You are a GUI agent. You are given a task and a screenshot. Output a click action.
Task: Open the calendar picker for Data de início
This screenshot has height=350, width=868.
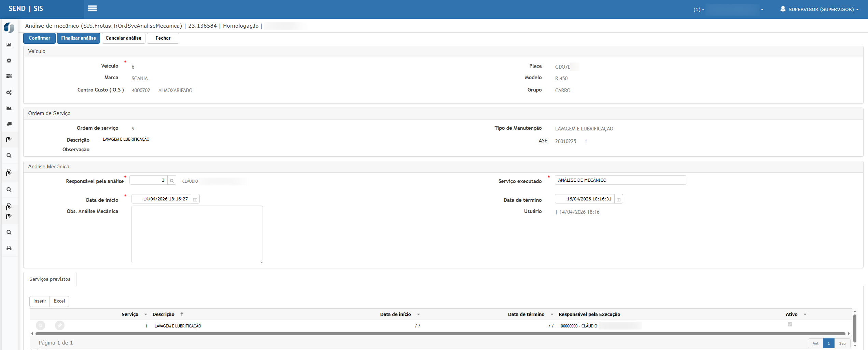(195, 199)
